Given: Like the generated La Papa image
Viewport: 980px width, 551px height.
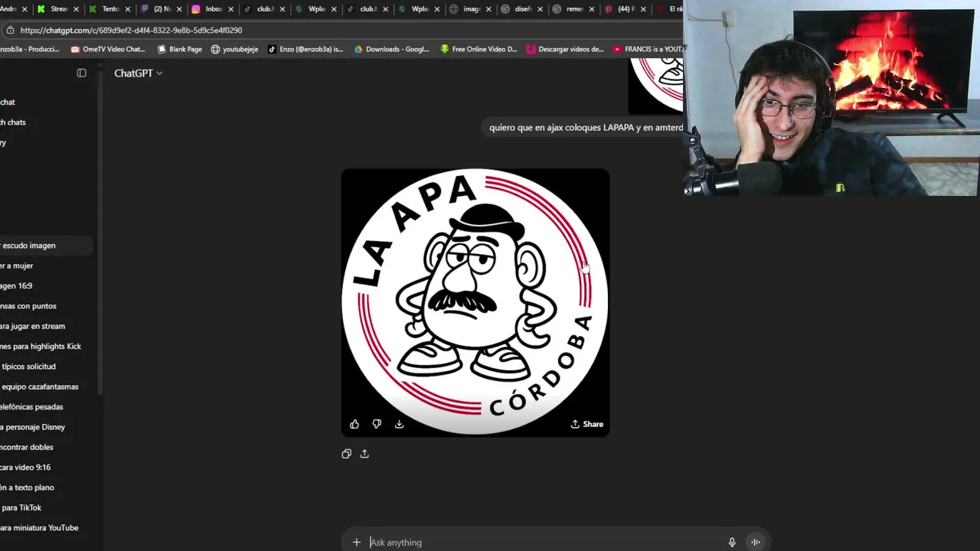Looking at the screenshot, I should (x=354, y=424).
